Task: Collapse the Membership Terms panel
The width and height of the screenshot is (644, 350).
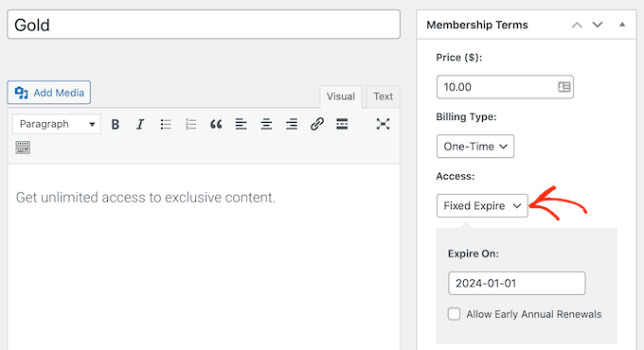Action: point(622,25)
